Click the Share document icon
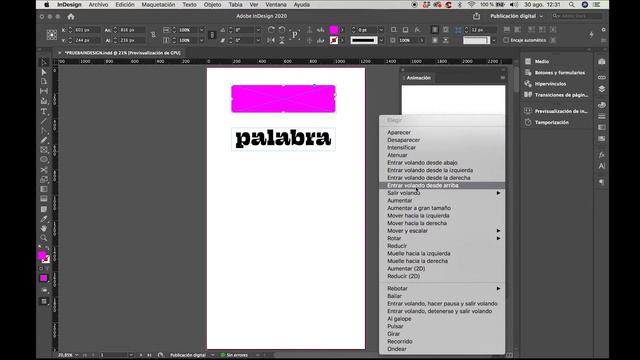Screen dimensions: 640x360 pyautogui.click(x=476, y=16)
